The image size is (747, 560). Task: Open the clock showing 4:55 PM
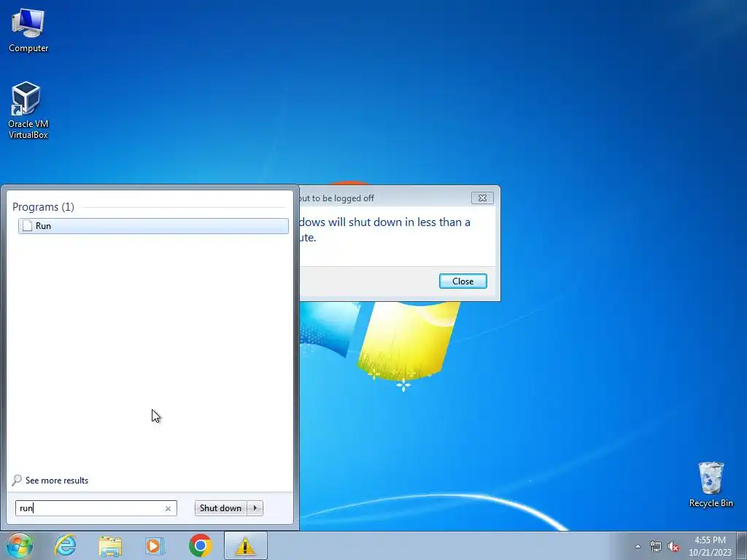pos(710,546)
